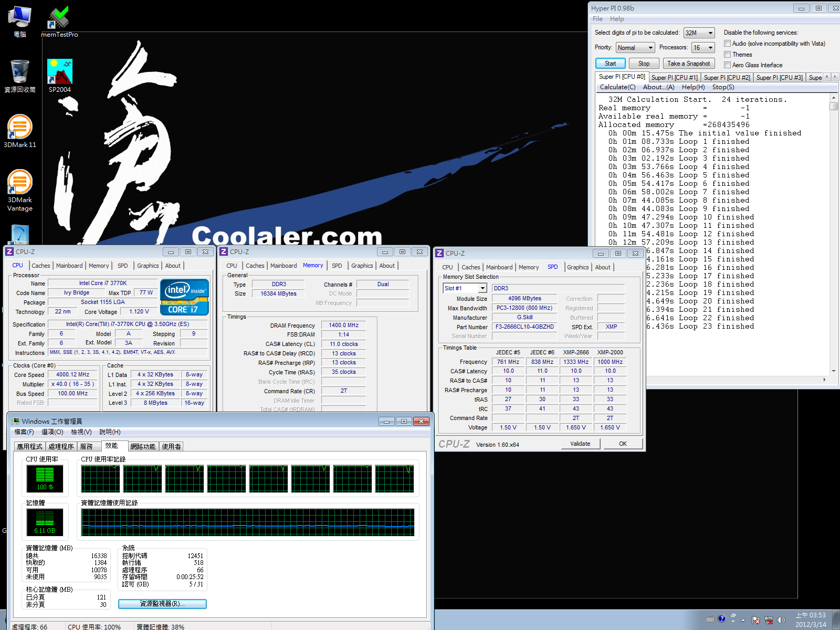Open the Caches tab in the CPU-Z CPU window

(41, 266)
